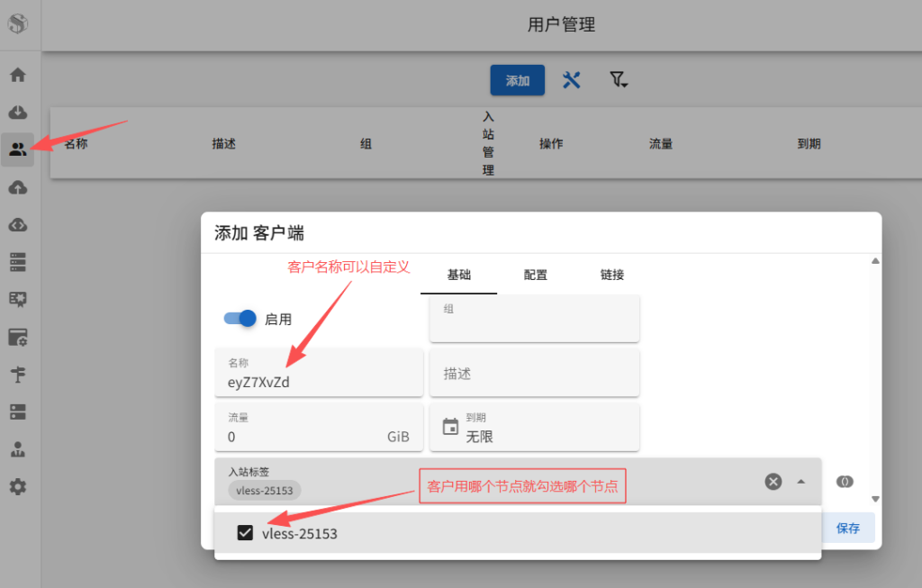The width and height of the screenshot is (922, 588).
Task: Click the blue 添加 button
Action: (517, 80)
